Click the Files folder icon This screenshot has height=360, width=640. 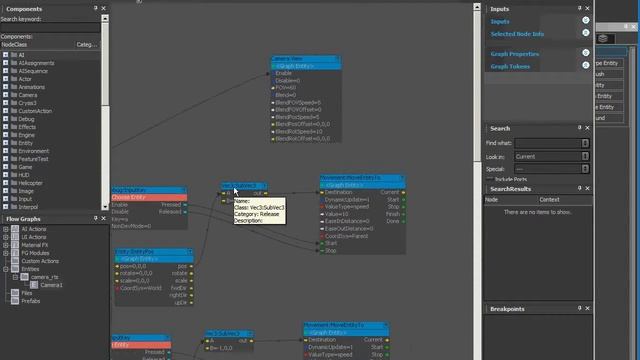15,293
